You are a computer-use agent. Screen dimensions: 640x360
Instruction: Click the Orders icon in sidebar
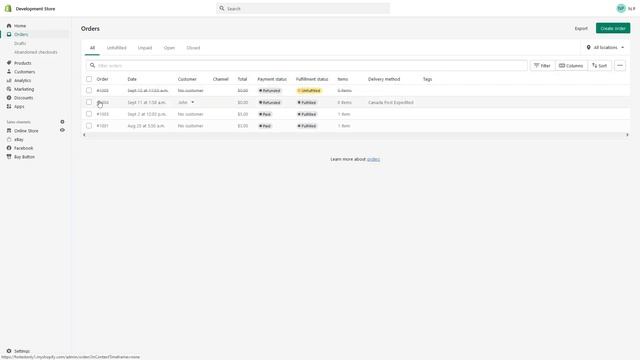click(x=9, y=34)
